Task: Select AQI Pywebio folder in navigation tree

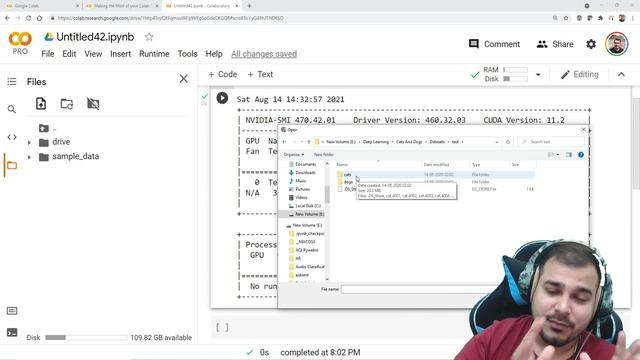Action: click(x=307, y=250)
